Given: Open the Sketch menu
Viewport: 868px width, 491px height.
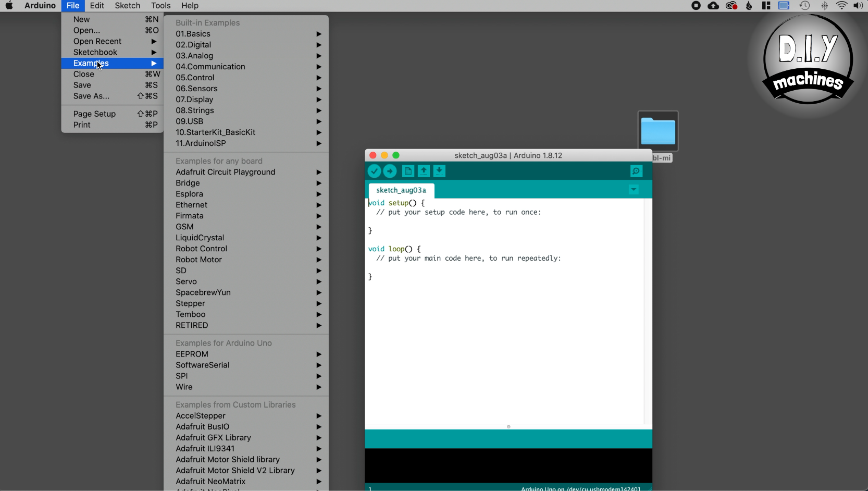Looking at the screenshot, I should (128, 6).
